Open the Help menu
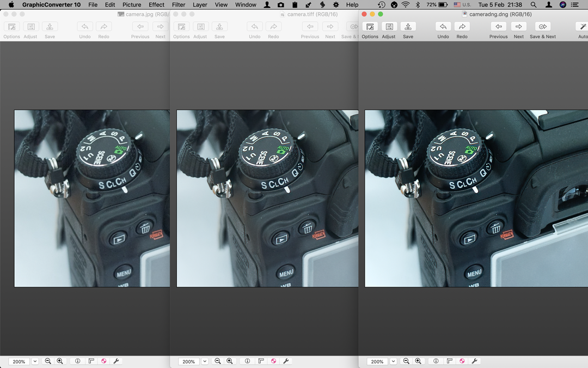The image size is (588, 368). 352,4
